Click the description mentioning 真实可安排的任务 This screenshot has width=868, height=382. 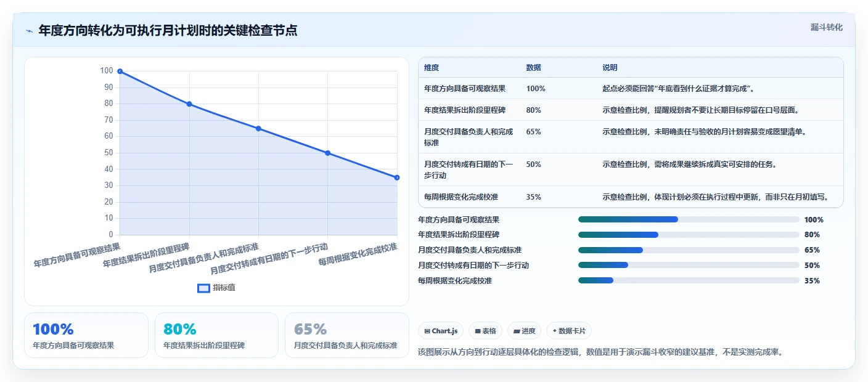(689, 165)
